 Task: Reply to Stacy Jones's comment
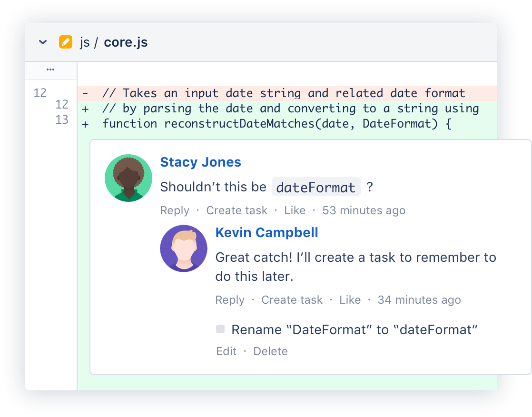click(174, 210)
